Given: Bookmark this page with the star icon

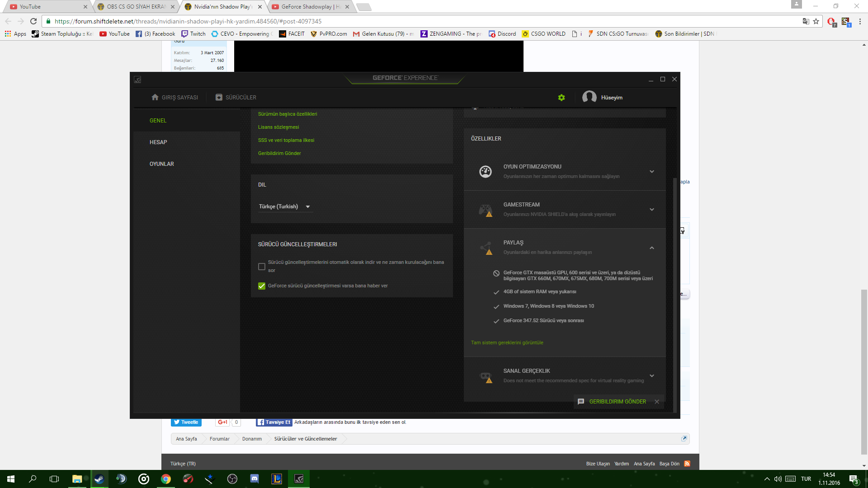Looking at the screenshot, I should [x=816, y=21].
